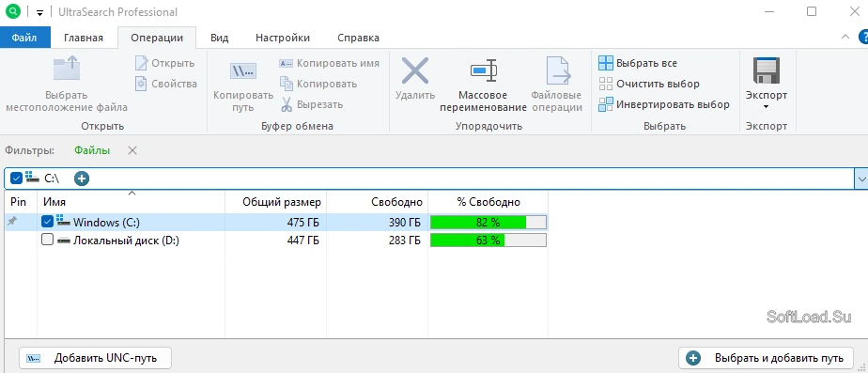Screen dimensions: 868x373
Task: Click the Добавить UNC-путь button
Action: click(95, 358)
